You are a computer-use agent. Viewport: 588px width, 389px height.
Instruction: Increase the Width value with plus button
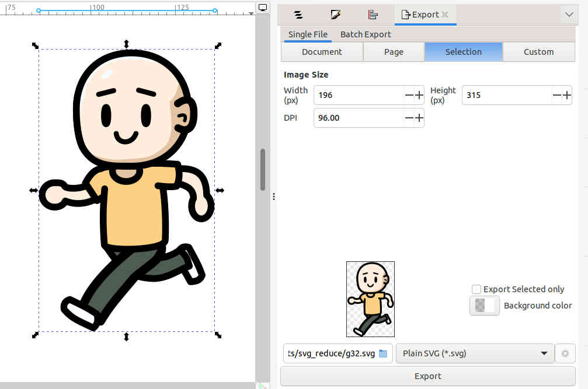pyautogui.click(x=419, y=95)
